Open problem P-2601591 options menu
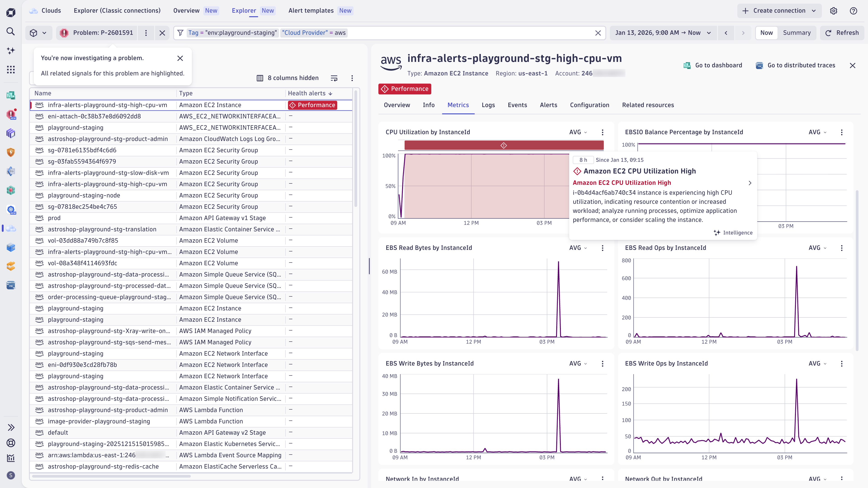The width and height of the screenshot is (868, 488). [146, 33]
